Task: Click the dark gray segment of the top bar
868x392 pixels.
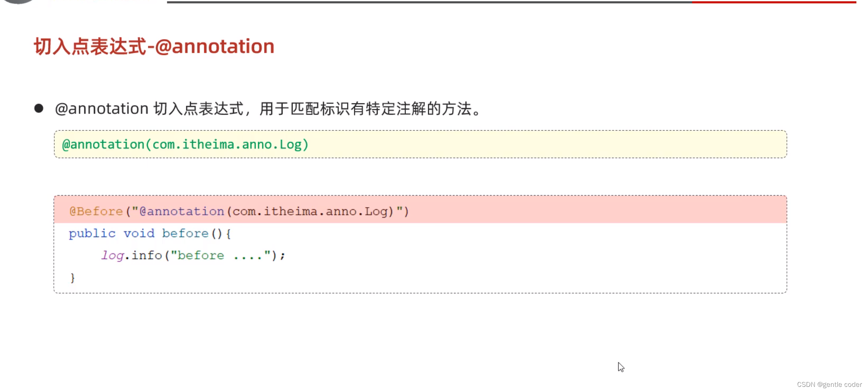Action: (x=430, y=2)
